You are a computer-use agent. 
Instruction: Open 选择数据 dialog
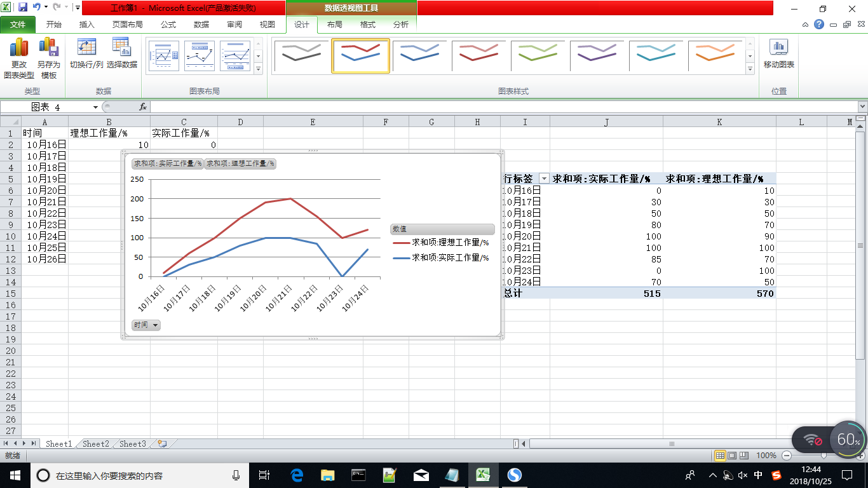(x=121, y=53)
